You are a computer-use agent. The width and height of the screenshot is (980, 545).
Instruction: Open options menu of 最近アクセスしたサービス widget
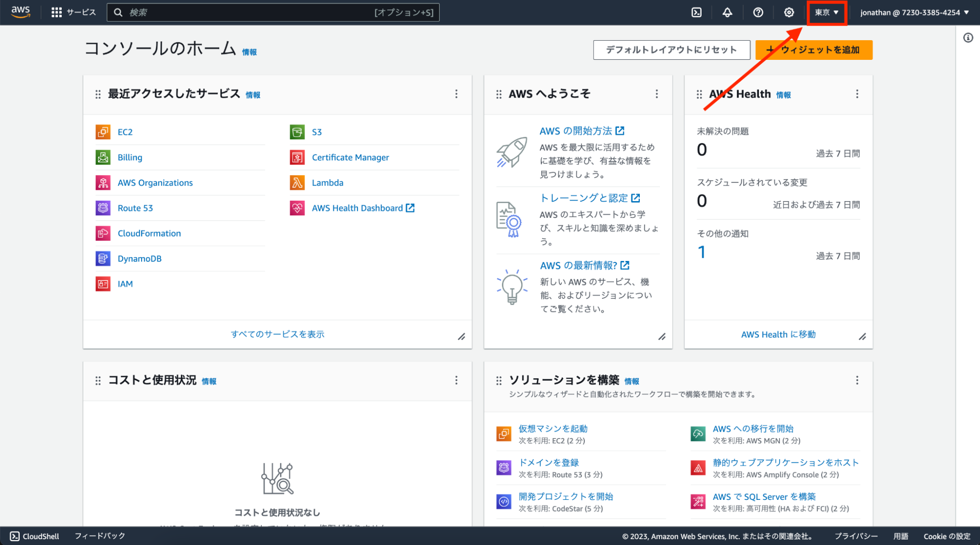(456, 94)
